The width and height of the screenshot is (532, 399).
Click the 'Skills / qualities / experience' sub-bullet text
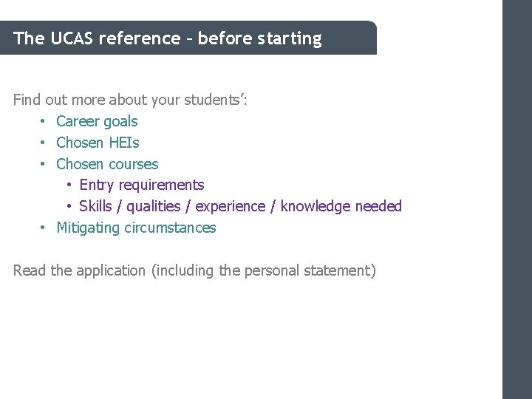point(172,206)
